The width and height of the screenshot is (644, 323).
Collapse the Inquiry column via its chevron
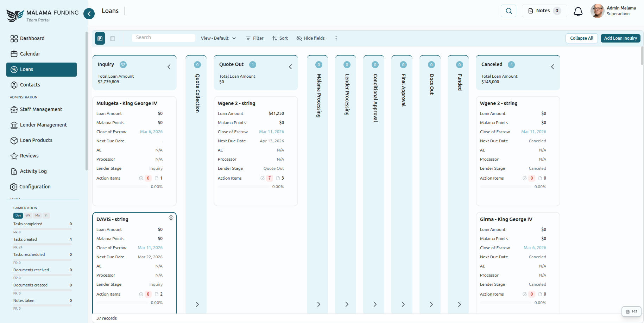point(169,66)
